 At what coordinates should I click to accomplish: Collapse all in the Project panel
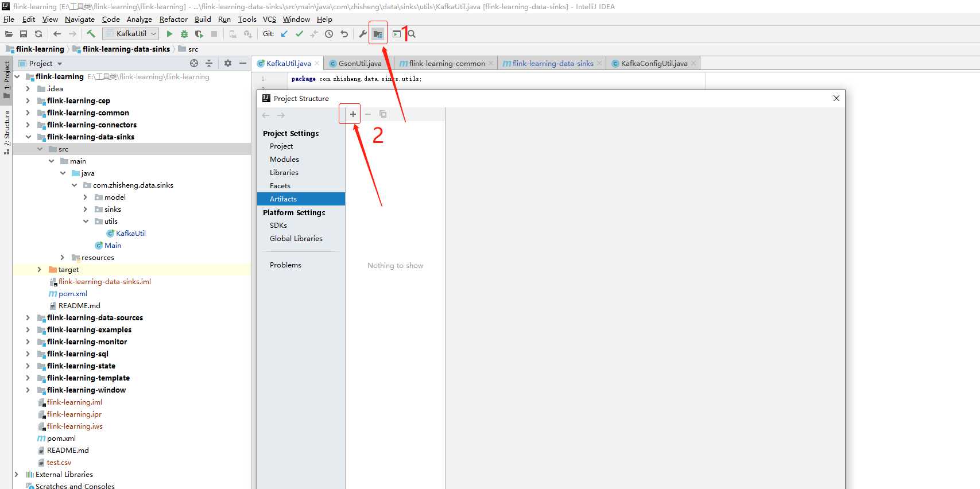(x=209, y=63)
